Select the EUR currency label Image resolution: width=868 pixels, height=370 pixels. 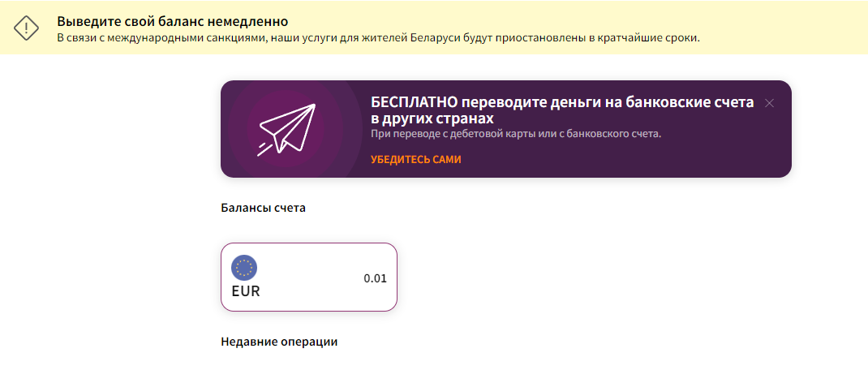click(246, 291)
